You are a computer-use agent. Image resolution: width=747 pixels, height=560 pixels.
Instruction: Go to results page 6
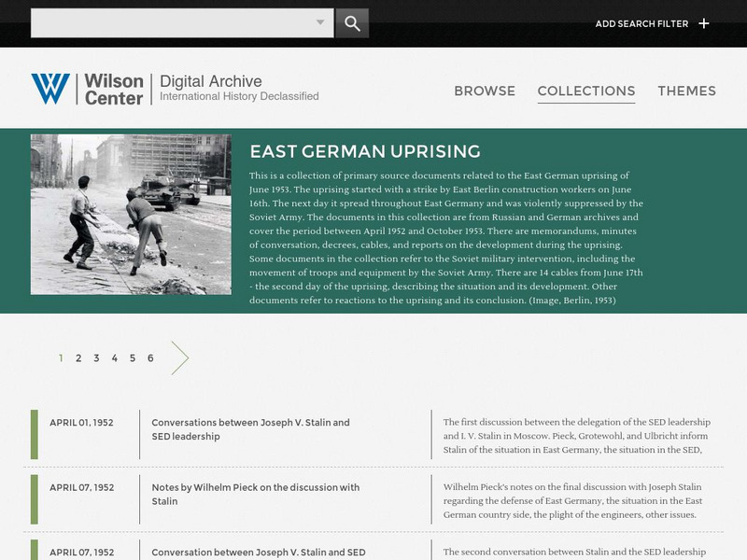pos(150,358)
